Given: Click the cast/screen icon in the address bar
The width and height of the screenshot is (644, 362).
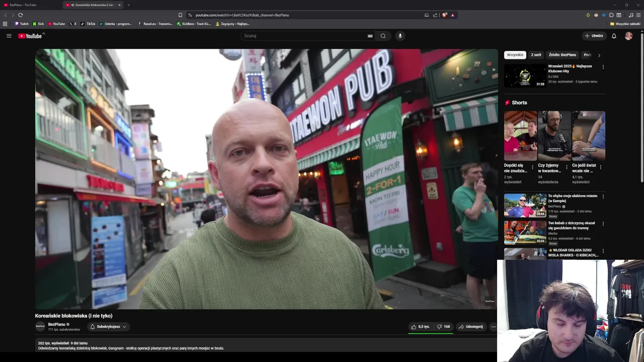Looking at the screenshot, I should 427,15.
